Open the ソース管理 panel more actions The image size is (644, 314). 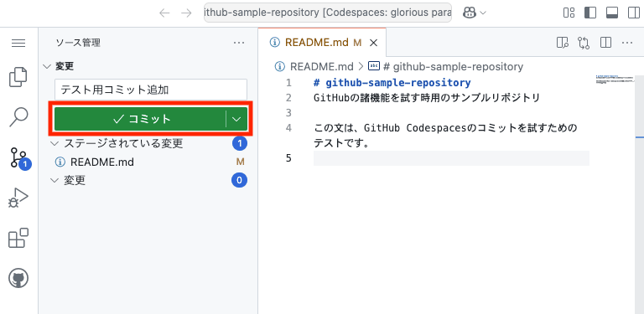(239, 43)
